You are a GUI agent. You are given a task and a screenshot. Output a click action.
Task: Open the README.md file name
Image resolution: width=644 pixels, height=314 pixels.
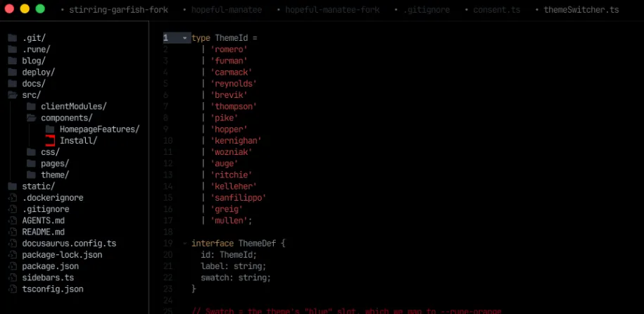[x=43, y=232]
